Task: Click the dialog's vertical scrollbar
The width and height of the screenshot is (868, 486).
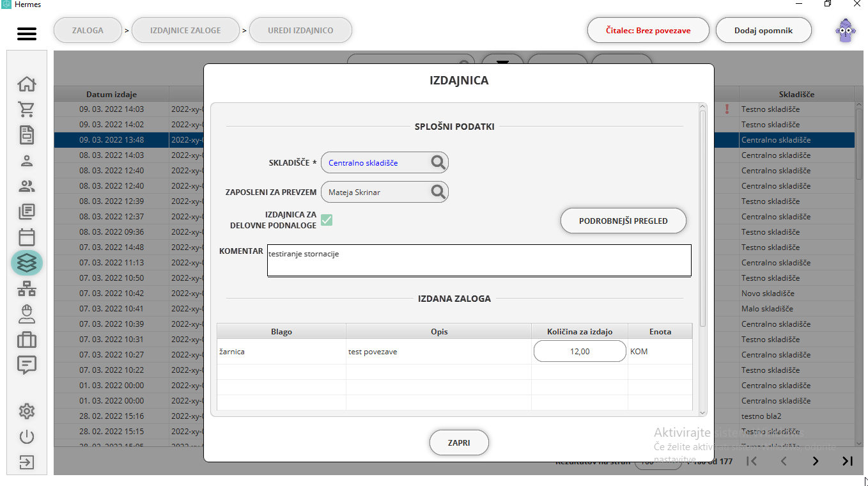Action: (703, 217)
